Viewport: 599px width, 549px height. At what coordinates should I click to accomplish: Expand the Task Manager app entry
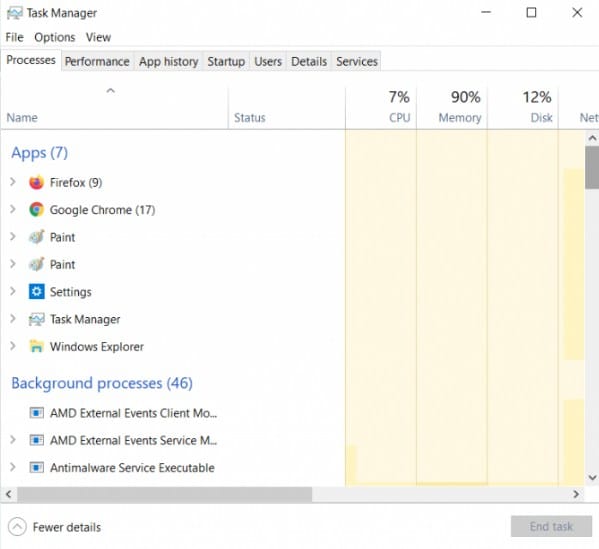[13, 319]
